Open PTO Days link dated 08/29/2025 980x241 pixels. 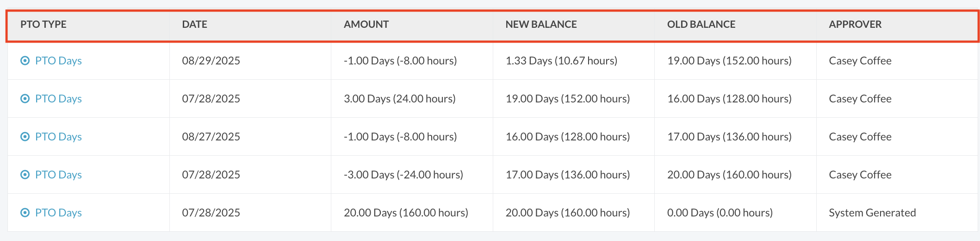point(58,61)
